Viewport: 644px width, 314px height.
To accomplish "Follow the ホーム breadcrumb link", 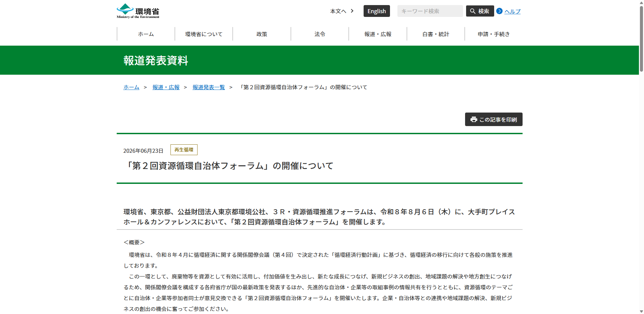I will 131,87.
